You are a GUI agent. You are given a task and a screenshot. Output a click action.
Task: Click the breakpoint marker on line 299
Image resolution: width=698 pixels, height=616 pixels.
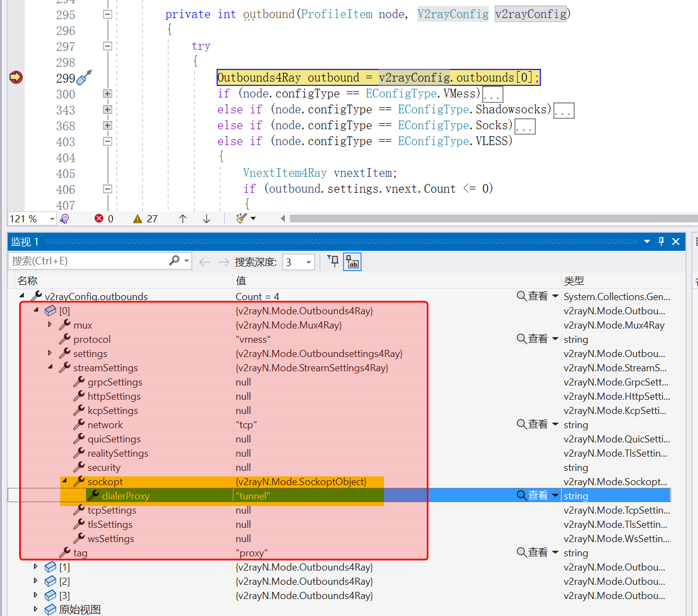tap(16, 77)
